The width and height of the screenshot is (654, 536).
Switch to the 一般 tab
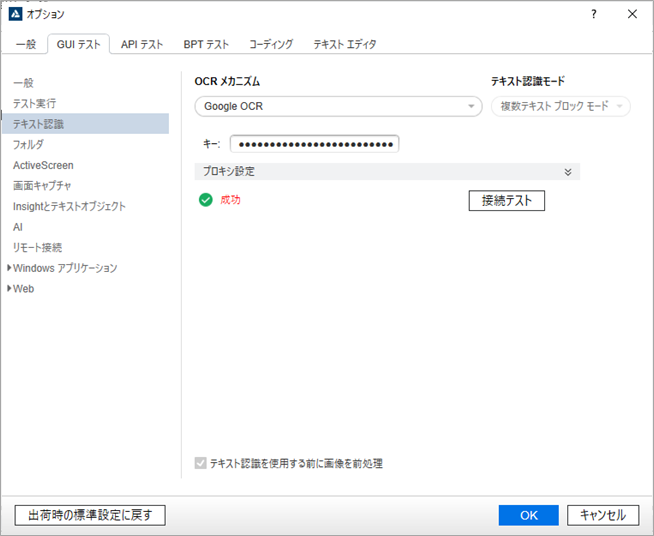click(26, 44)
